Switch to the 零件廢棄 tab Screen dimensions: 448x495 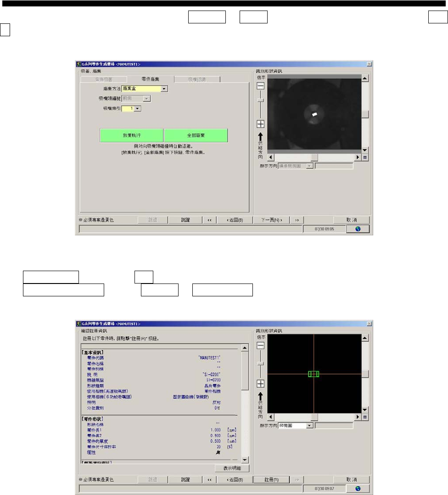click(x=151, y=79)
